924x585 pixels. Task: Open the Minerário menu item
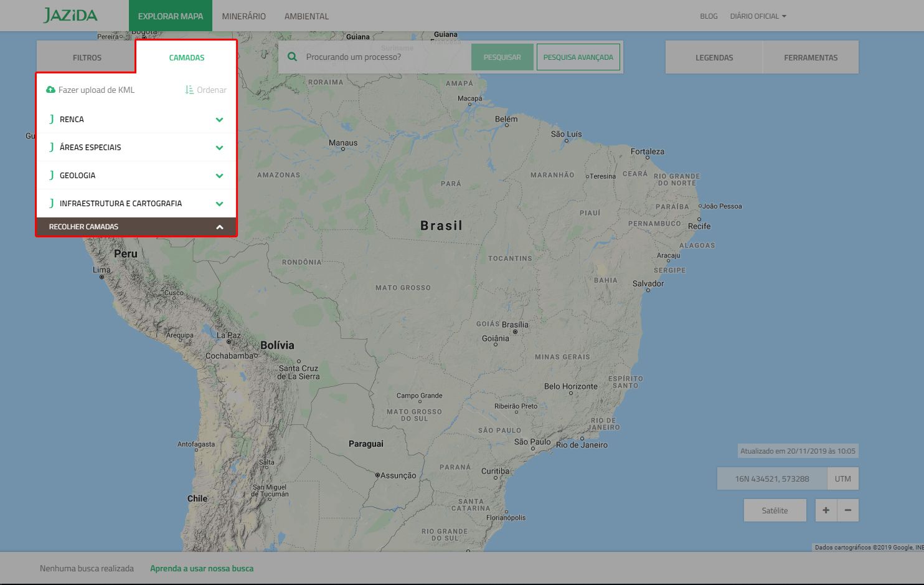point(243,16)
